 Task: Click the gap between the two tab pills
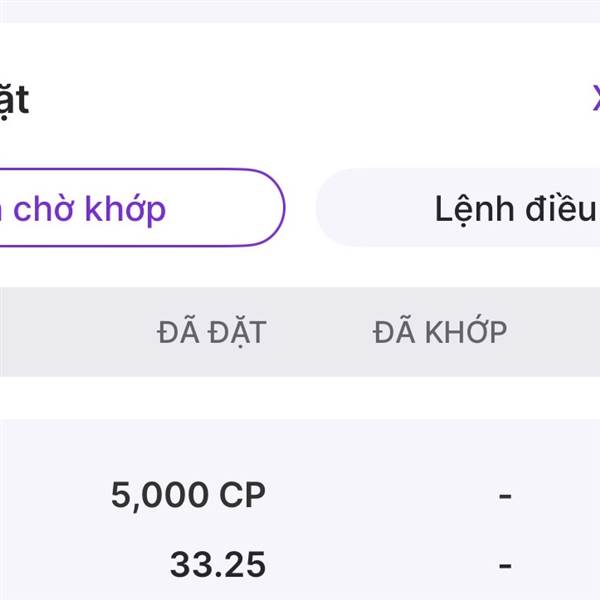(x=301, y=209)
